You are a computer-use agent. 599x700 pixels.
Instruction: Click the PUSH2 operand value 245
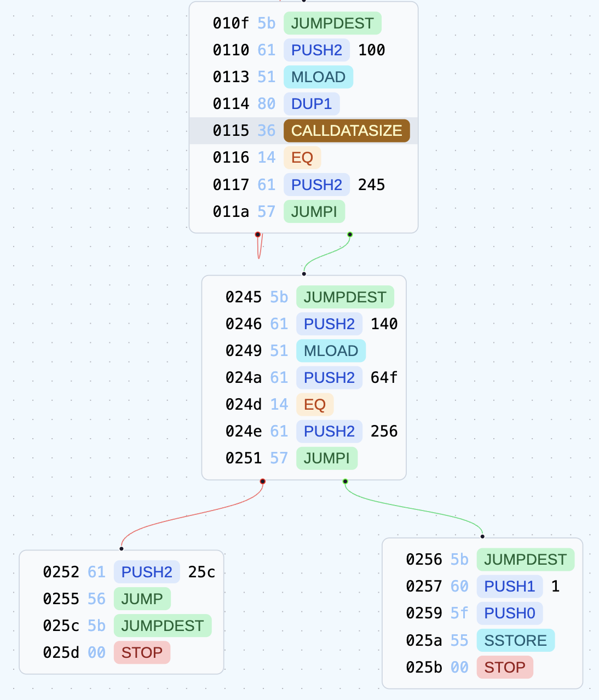click(x=371, y=185)
